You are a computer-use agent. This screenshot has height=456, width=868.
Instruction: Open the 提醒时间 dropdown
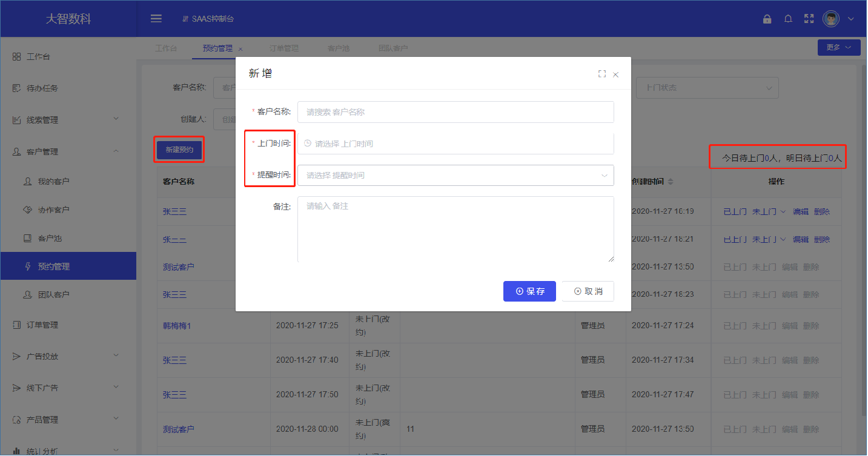point(456,175)
